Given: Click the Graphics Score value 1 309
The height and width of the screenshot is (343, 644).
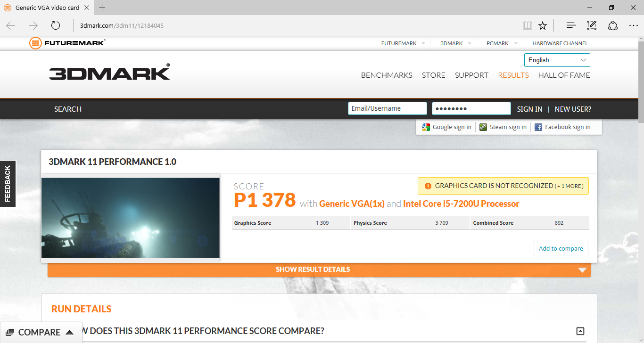Looking at the screenshot, I should 322,223.
